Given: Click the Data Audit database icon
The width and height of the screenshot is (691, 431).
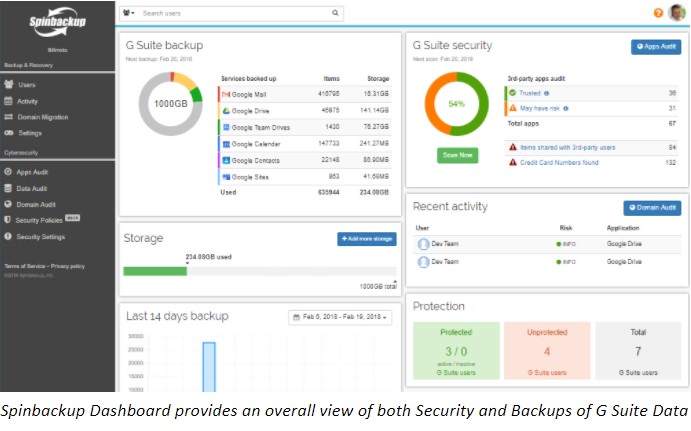Looking at the screenshot, I should [x=8, y=188].
